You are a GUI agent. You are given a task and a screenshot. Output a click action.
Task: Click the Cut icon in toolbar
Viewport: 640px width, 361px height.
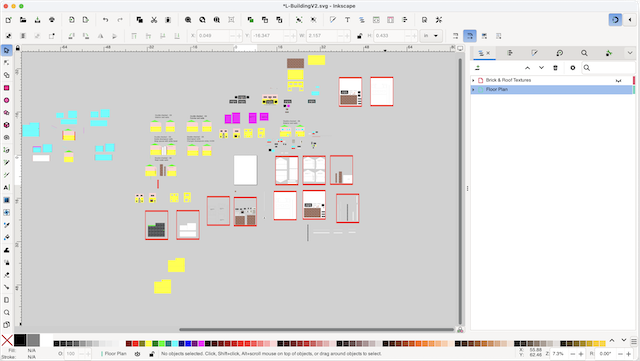click(154, 20)
